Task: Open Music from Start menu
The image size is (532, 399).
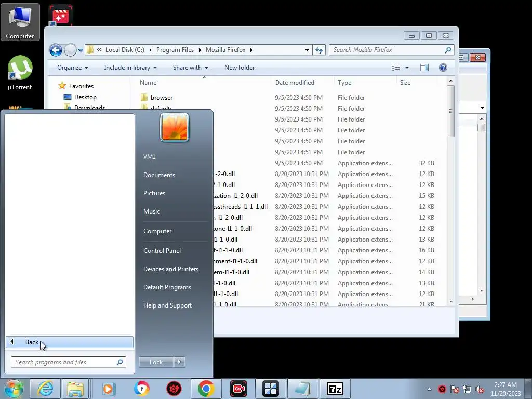Action: (x=151, y=211)
